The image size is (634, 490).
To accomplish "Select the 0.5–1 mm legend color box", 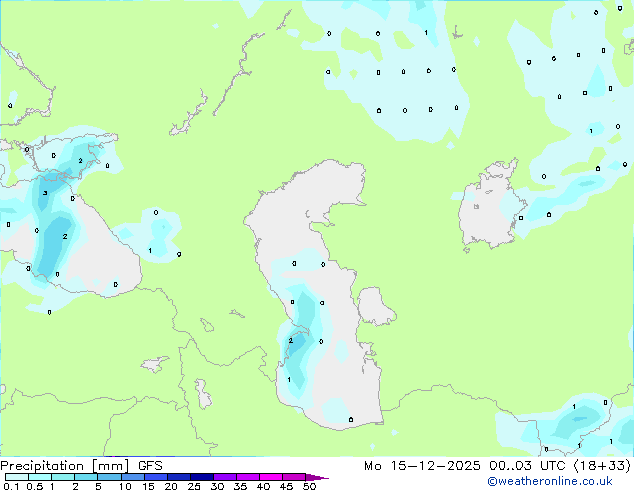I will click(x=40, y=477).
